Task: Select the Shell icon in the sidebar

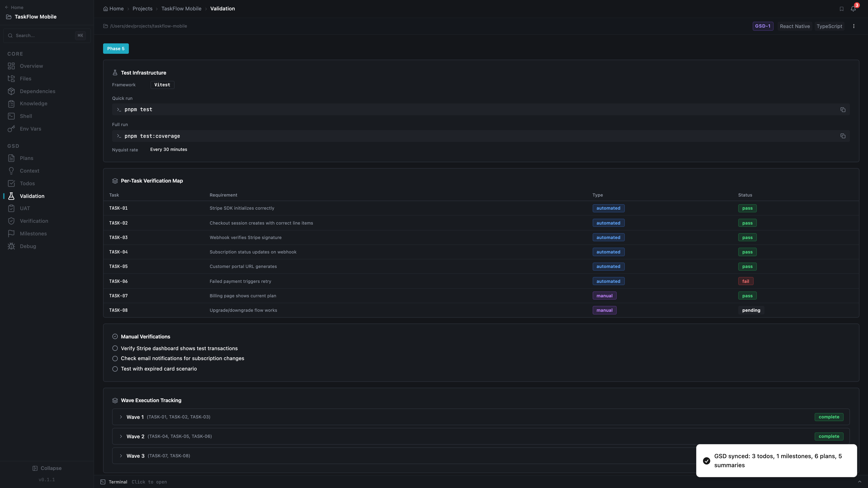Action: point(11,116)
